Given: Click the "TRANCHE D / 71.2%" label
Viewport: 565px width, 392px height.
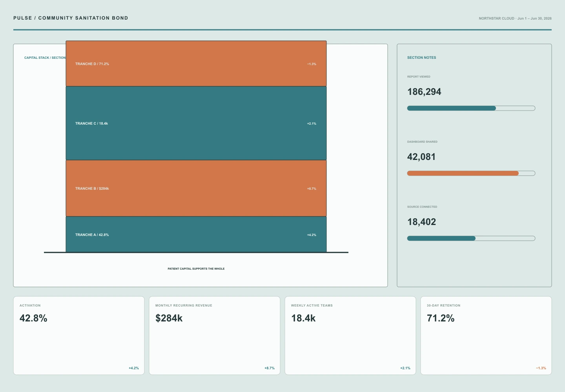Looking at the screenshot, I should (x=92, y=64).
